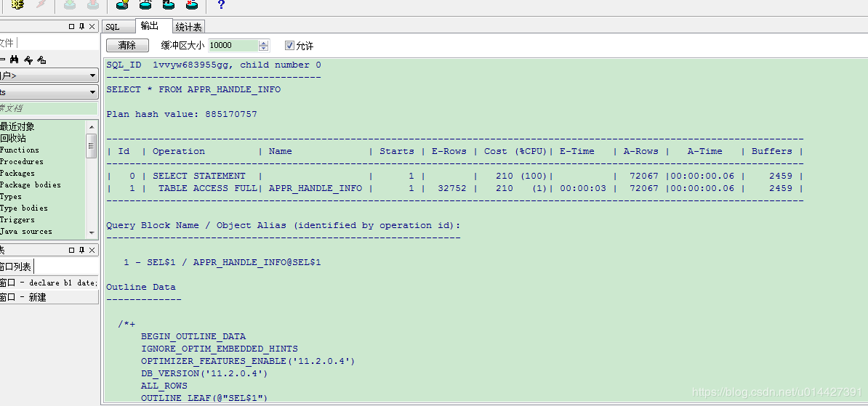Decrease buffer size with stepper down arrow
The image size is (868, 406).
264,48
